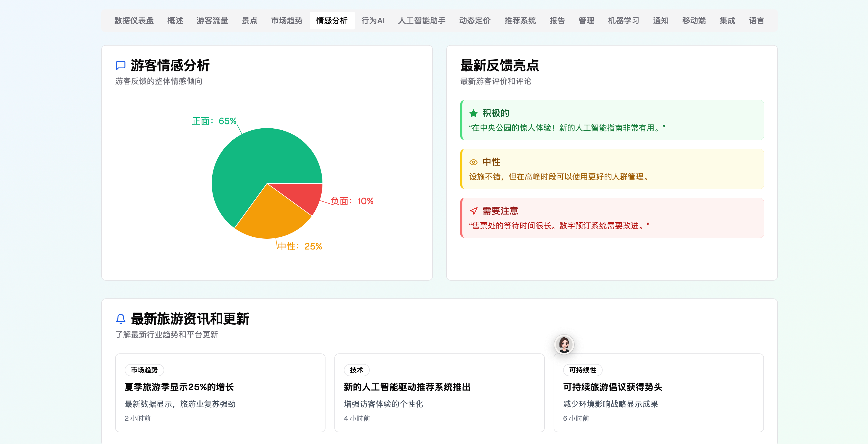
Task: Click the green star icon in 积极的 feedback
Action: 473,113
